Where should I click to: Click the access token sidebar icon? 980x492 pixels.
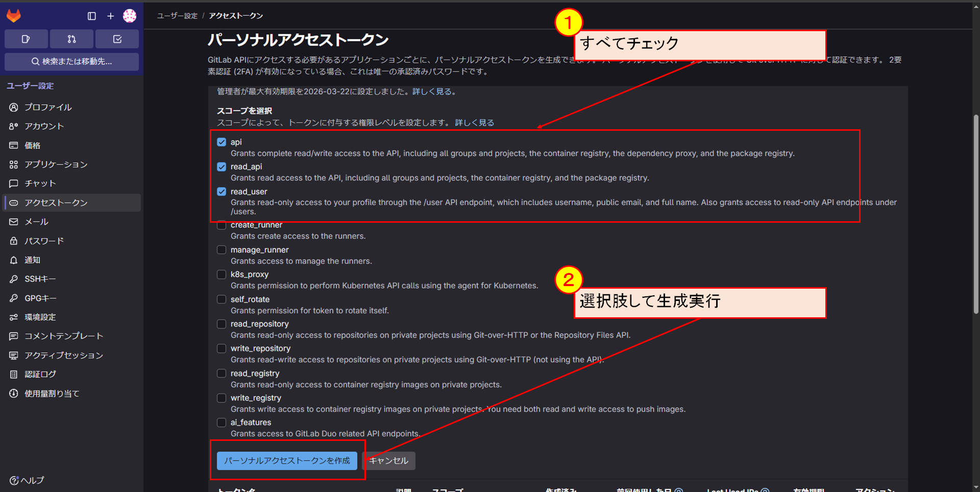click(x=14, y=203)
